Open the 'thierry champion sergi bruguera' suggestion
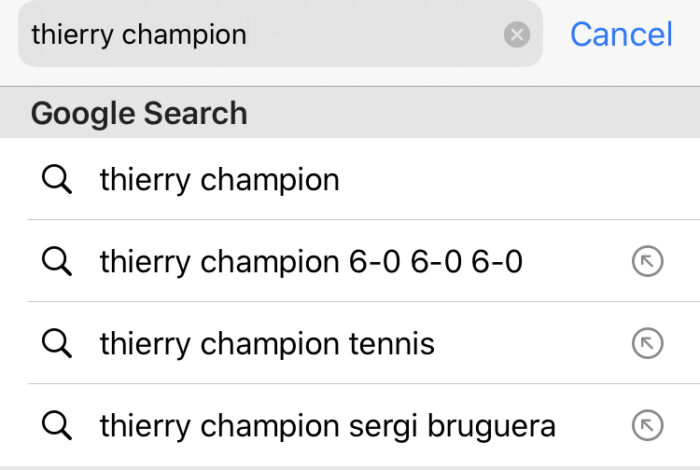Image resolution: width=700 pixels, height=470 pixels. [x=350, y=425]
